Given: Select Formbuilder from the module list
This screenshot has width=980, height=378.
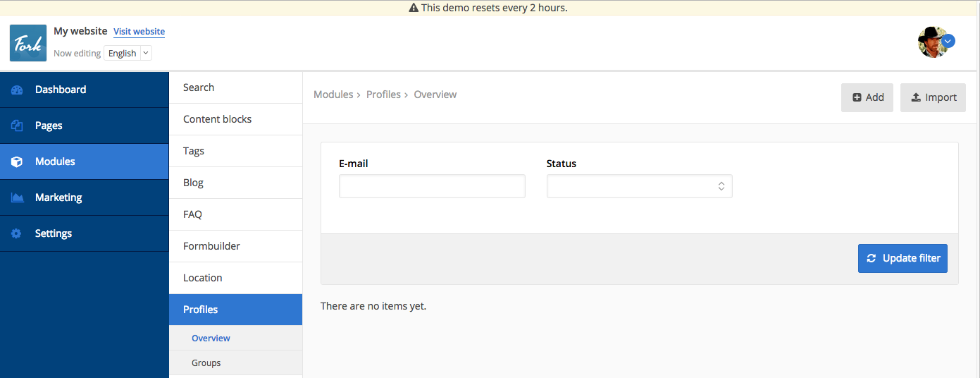Looking at the screenshot, I should pyautogui.click(x=211, y=246).
